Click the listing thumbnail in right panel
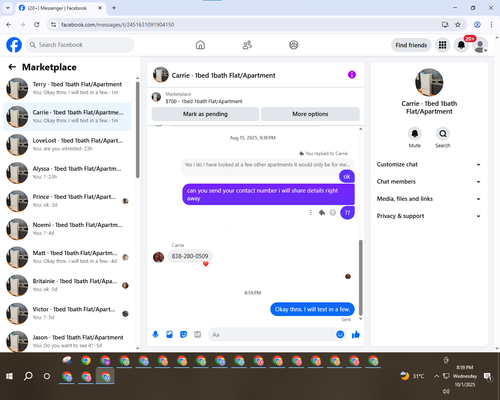The width and height of the screenshot is (500, 400). point(429,82)
